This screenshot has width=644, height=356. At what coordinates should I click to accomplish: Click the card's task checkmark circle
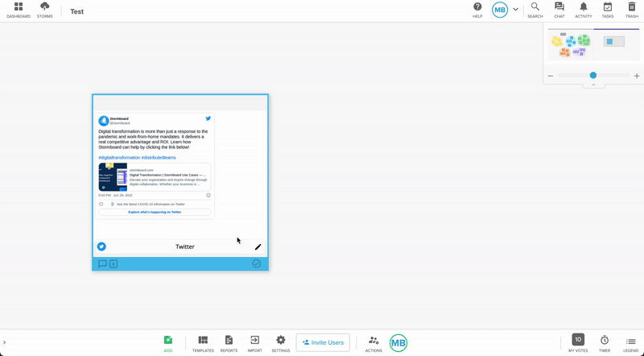point(256,263)
